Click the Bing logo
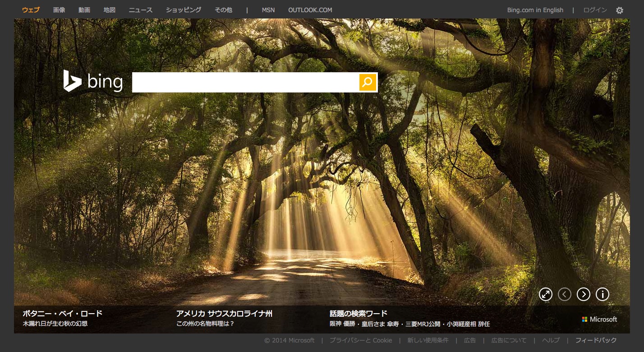This screenshot has height=352, width=644. click(x=93, y=81)
